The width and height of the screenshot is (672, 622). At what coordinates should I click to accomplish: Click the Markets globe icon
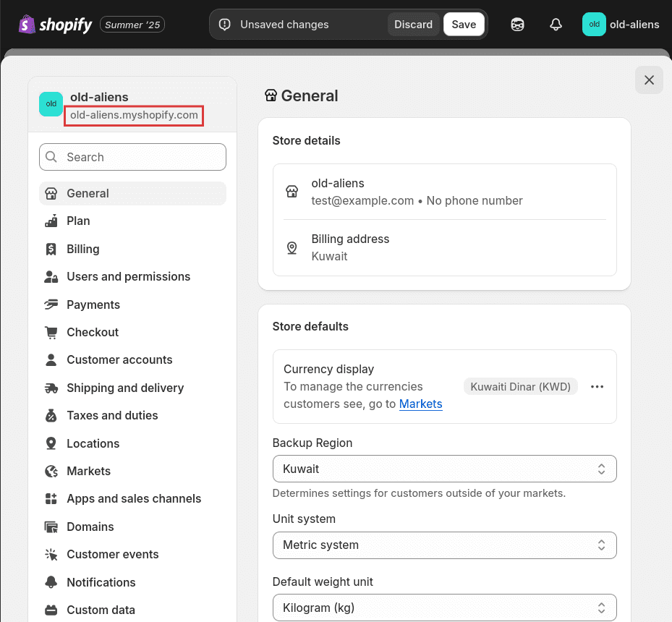pos(51,472)
